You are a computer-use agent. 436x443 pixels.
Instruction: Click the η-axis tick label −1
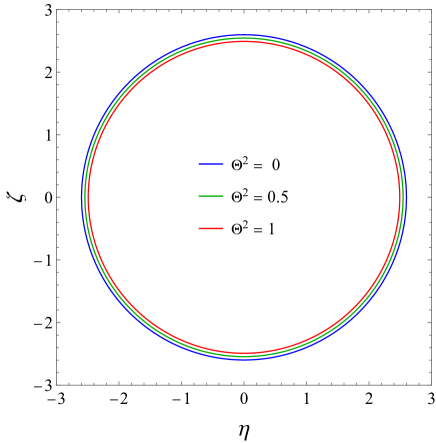(x=181, y=399)
